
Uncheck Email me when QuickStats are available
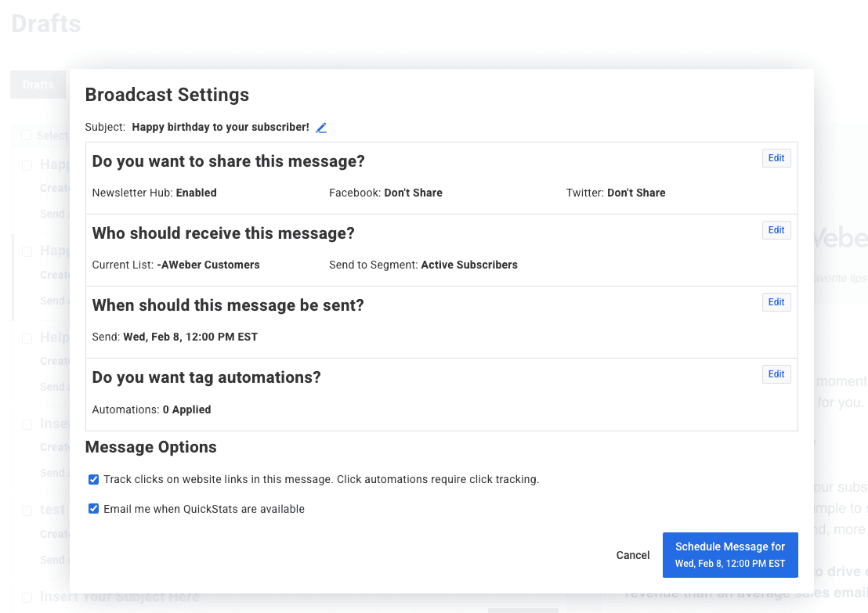tap(94, 509)
